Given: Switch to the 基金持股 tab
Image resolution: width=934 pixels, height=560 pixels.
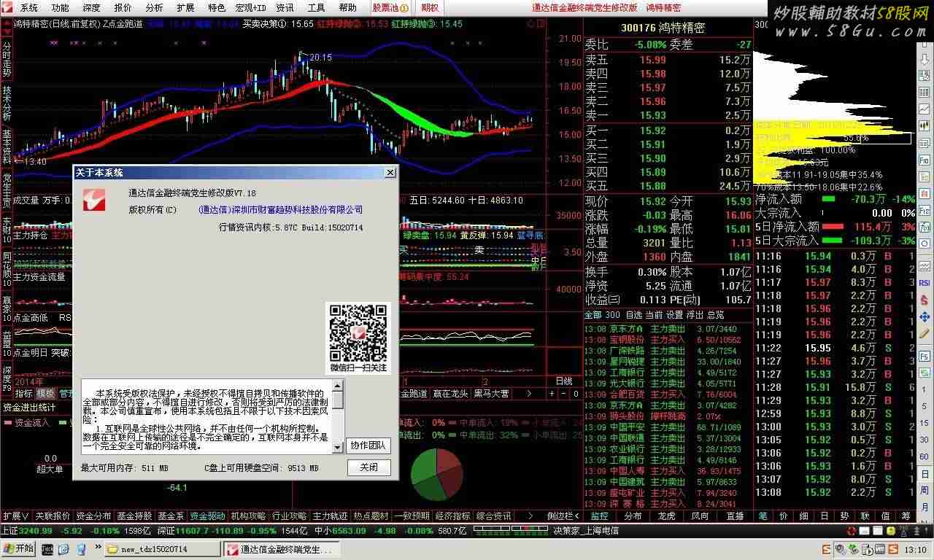Looking at the screenshot, I should [x=134, y=516].
